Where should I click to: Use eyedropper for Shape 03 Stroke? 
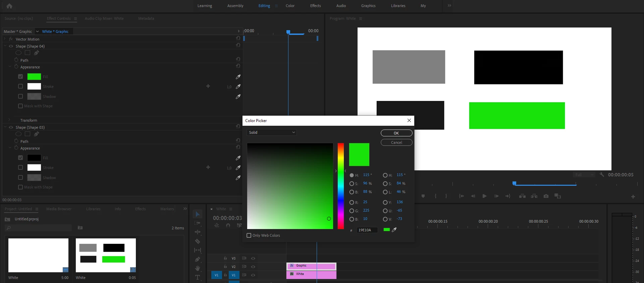tap(238, 168)
